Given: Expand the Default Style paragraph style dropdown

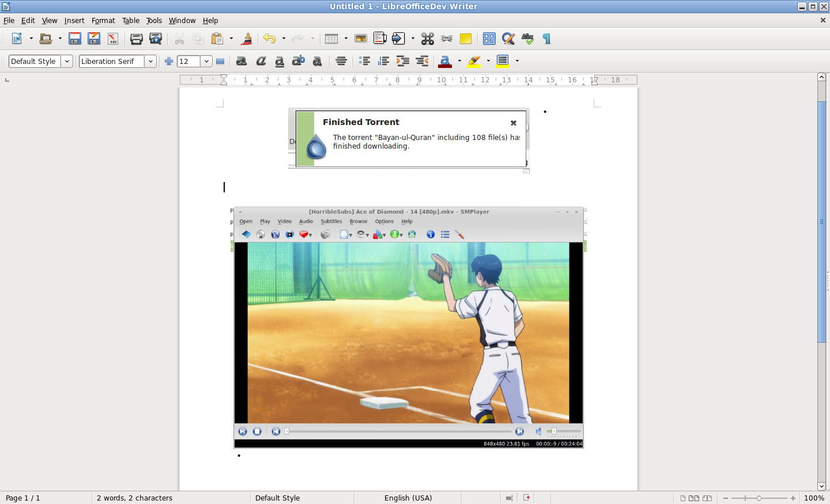Looking at the screenshot, I should (67, 61).
